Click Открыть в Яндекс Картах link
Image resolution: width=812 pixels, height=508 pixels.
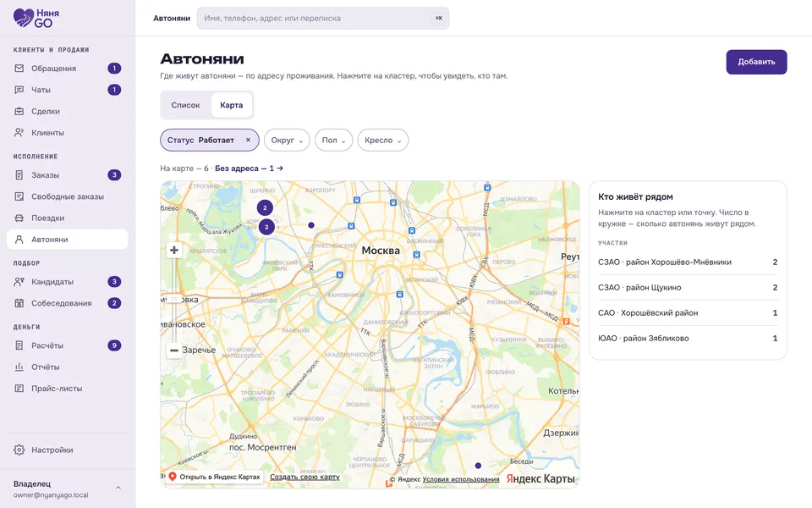[x=216, y=477]
